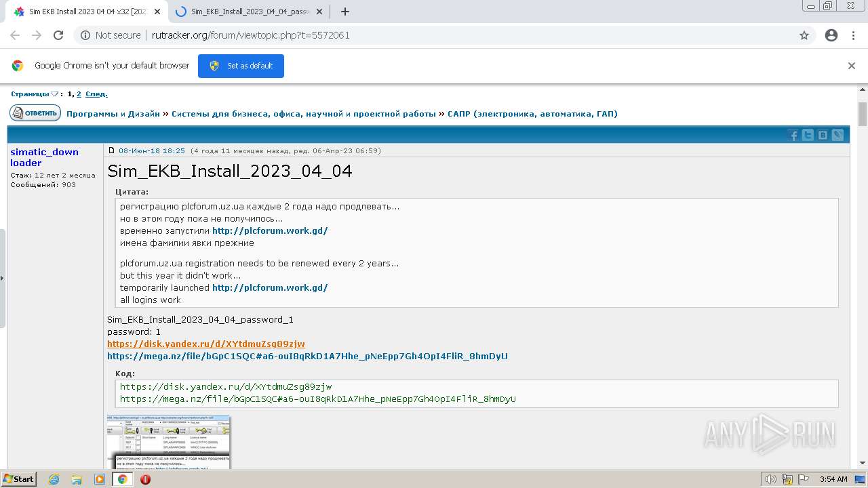Open plcforum.work.gd link in English quote
The image size is (868, 488).
[x=270, y=287]
